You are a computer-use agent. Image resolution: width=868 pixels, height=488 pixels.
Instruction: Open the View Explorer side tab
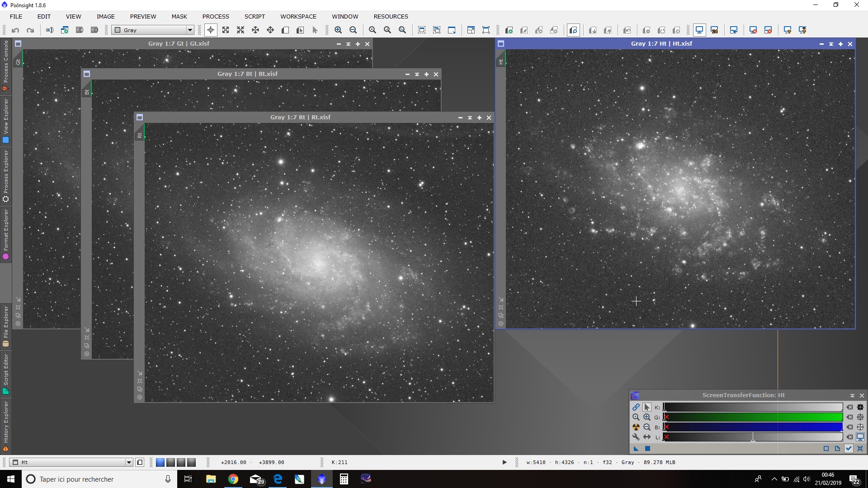6,121
